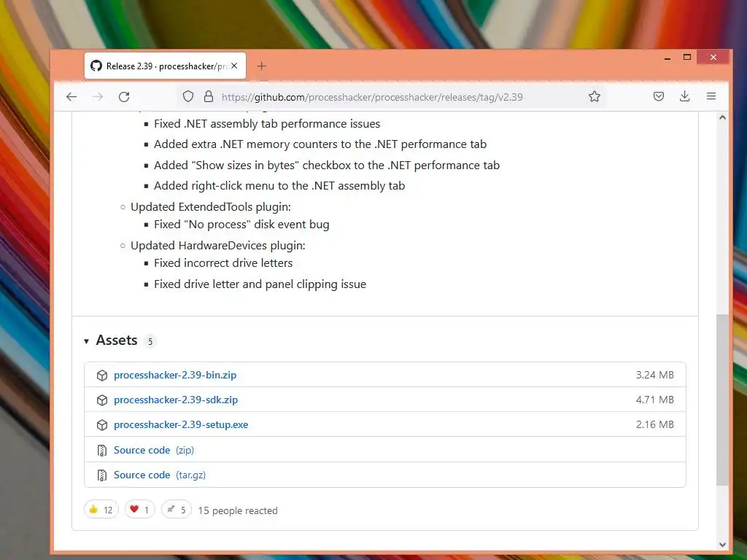Click 'Fixed "No process" disk event bug'
The height and width of the screenshot is (560, 747).
tap(241, 225)
